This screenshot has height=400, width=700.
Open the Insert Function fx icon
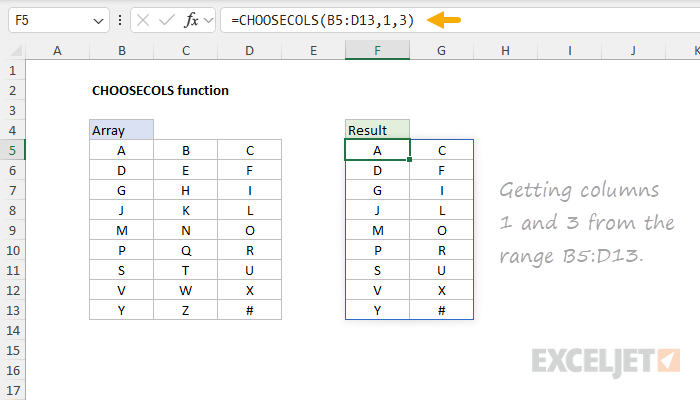tap(191, 20)
